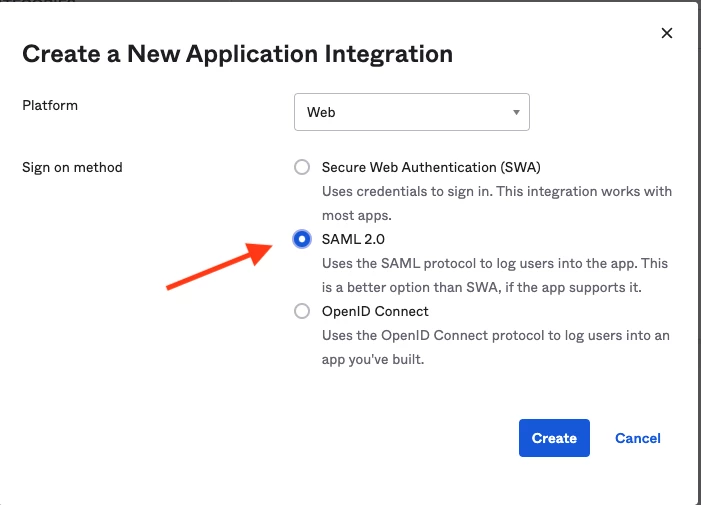Click the dialog title heading
The height and width of the screenshot is (505, 701).
pos(237,53)
